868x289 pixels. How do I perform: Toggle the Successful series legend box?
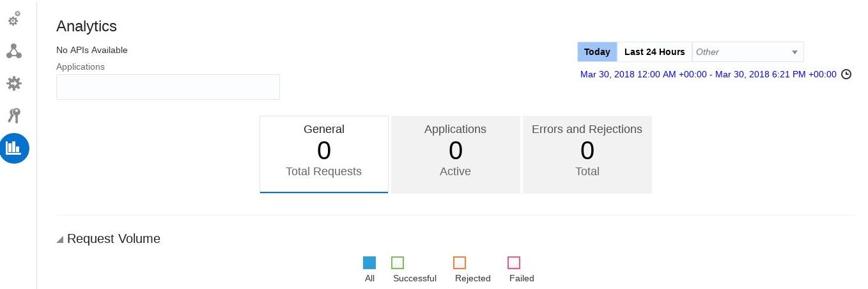point(398,263)
